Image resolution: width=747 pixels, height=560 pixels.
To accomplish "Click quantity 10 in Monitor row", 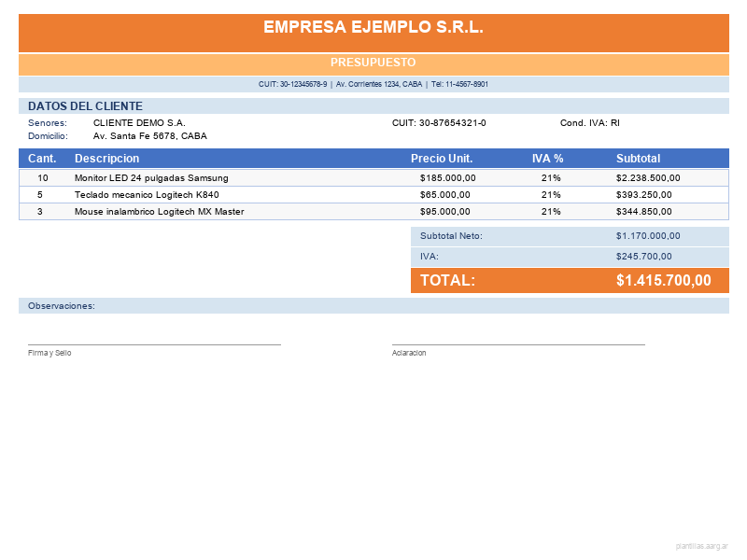I will point(43,178).
